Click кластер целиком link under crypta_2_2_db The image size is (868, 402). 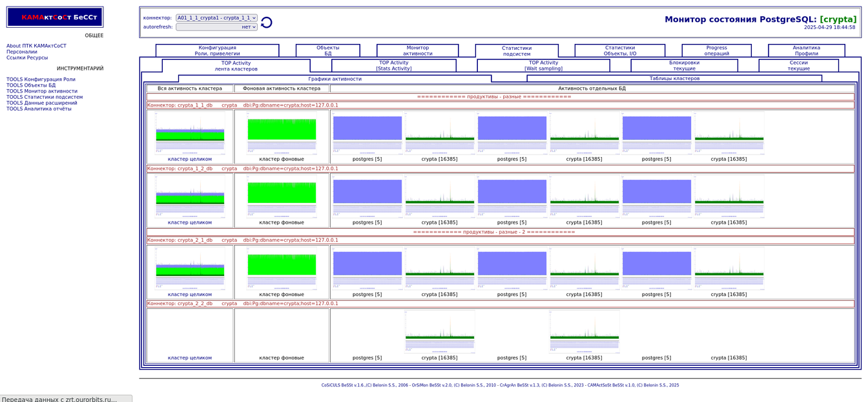(190, 357)
